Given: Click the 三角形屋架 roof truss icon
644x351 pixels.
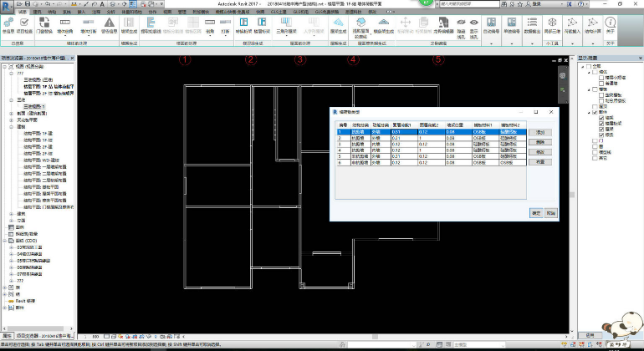Looking at the screenshot, I should [286, 22].
